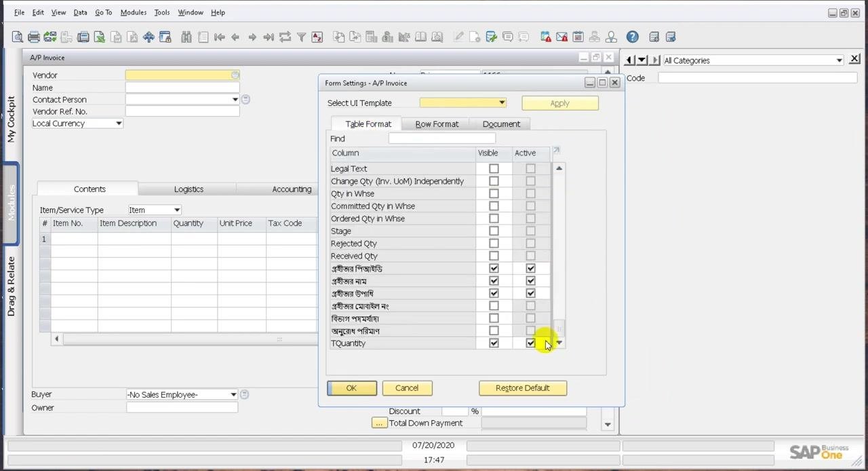Check Visible for Rejected Qty column
This screenshot has height=471, width=868.
494,243
